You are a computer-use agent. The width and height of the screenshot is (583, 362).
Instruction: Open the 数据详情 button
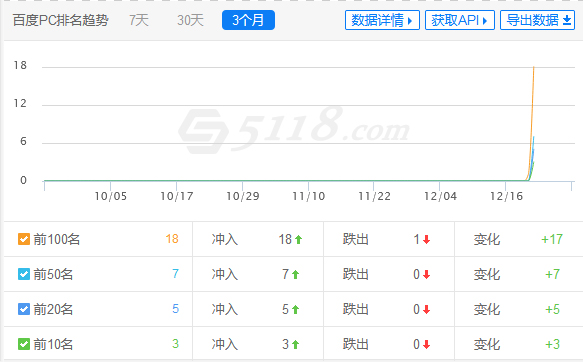[382, 20]
